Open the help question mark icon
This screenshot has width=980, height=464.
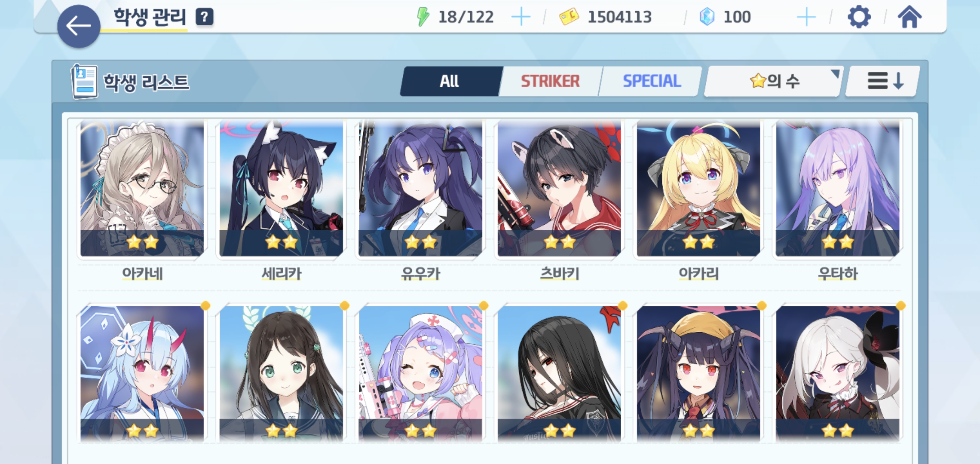pyautogui.click(x=205, y=17)
